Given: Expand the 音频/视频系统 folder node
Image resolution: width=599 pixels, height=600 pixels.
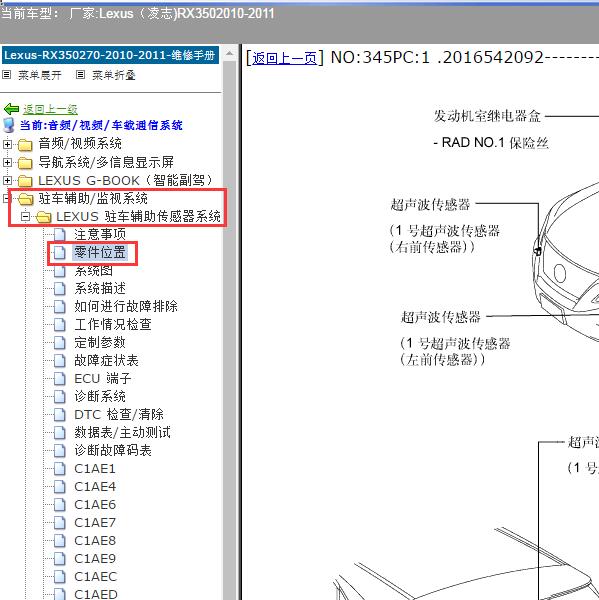Looking at the screenshot, I should [x=7, y=144].
